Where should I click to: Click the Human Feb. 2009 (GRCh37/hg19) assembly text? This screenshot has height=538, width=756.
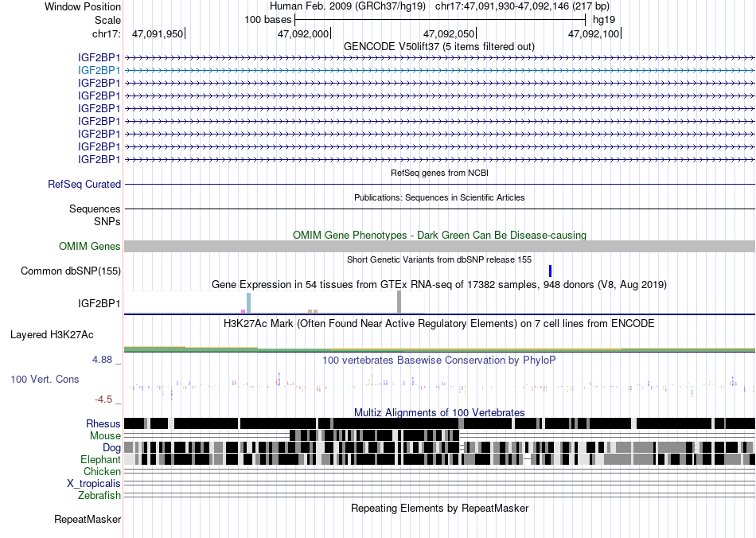point(348,6)
